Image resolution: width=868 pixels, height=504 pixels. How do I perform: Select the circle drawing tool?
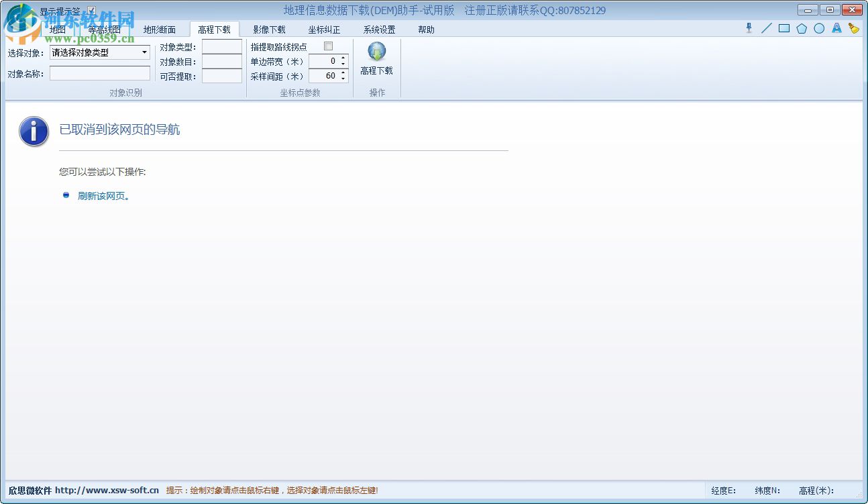pyautogui.click(x=819, y=28)
